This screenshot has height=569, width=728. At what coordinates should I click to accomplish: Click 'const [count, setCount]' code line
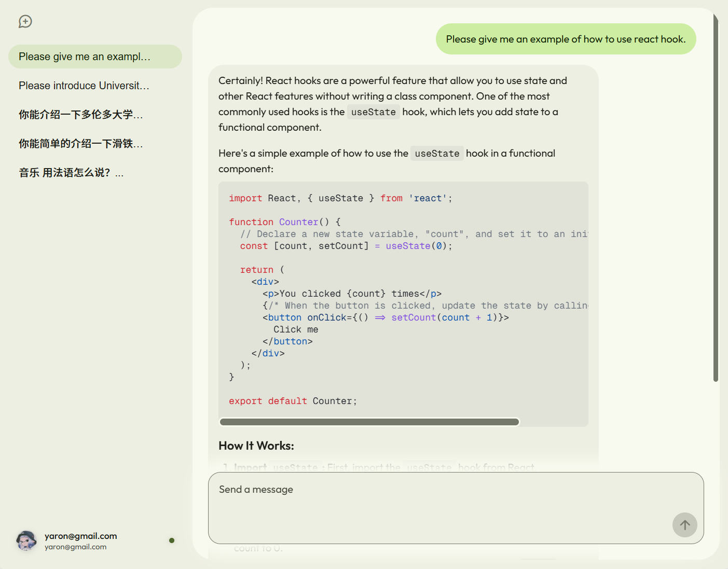tap(346, 246)
